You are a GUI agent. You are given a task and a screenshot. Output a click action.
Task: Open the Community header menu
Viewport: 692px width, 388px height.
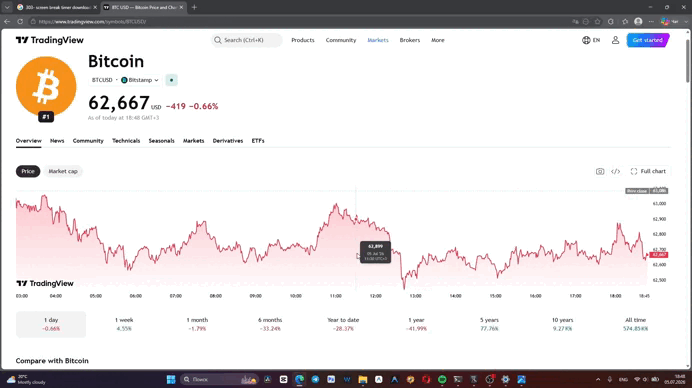(341, 40)
